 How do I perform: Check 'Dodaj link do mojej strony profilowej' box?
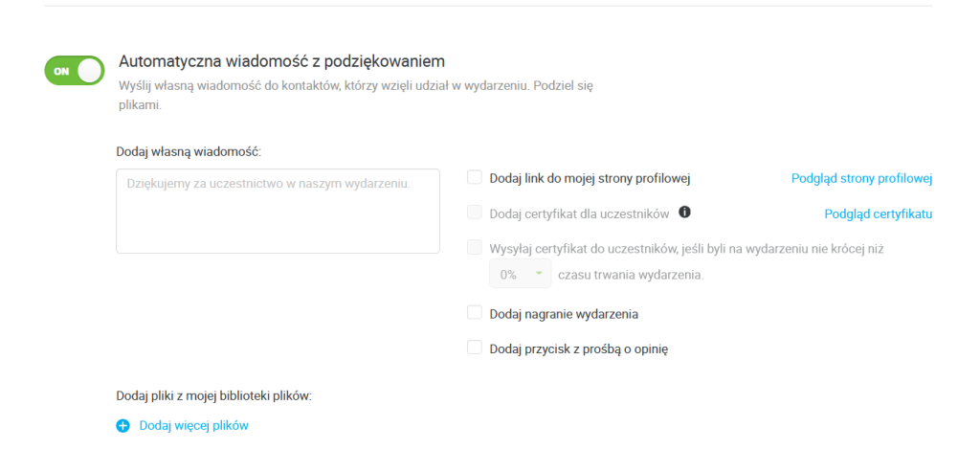click(475, 178)
